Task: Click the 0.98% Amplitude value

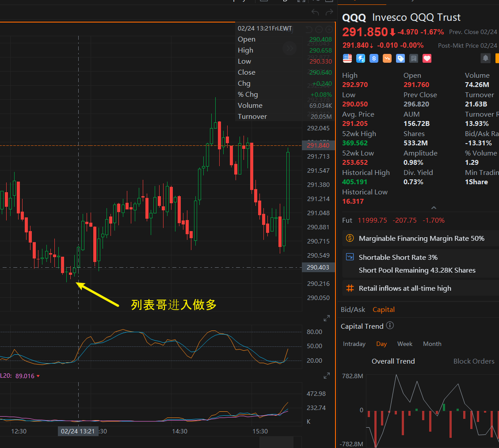Action: [413, 162]
